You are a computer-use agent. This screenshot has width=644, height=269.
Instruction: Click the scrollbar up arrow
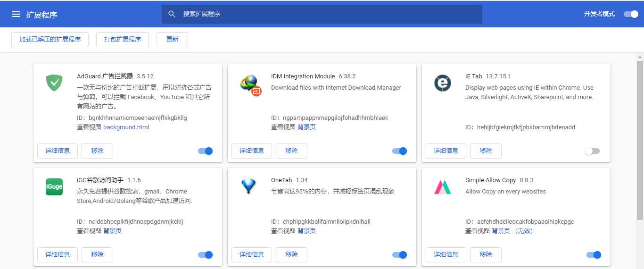[640, 56]
